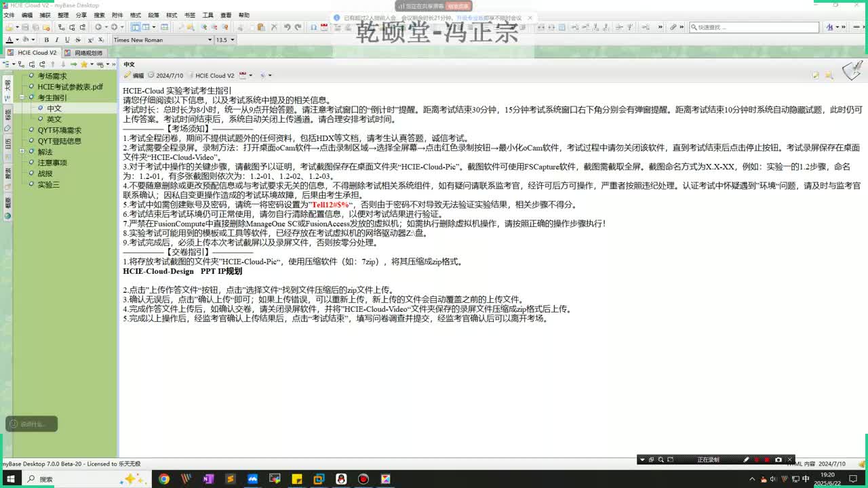Open the font color dropdown arrow

tap(17, 40)
